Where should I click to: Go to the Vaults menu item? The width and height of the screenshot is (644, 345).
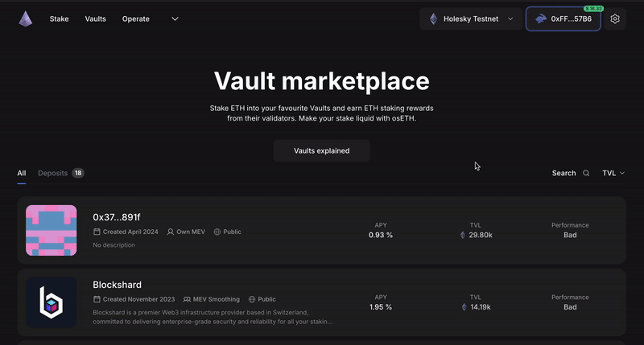(95, 18)
